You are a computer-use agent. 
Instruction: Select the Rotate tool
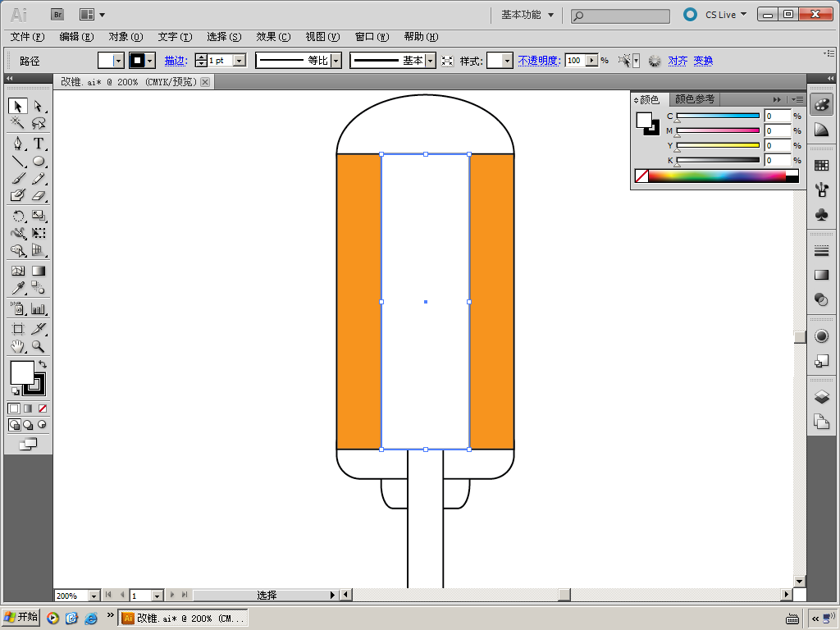18,216
